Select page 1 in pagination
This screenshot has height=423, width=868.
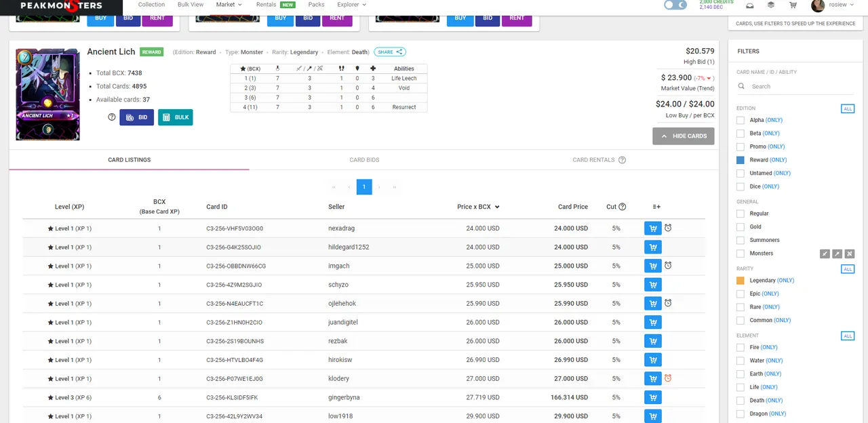click(364, 186)
